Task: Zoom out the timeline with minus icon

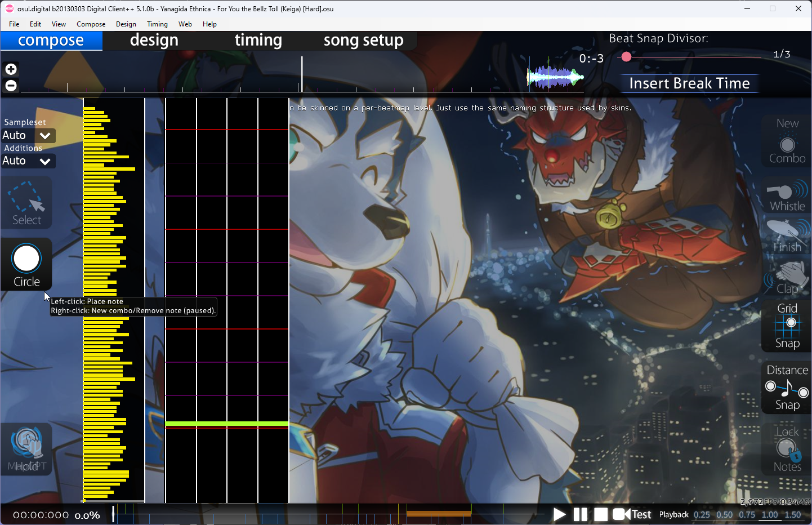Action: coord(11,86)
